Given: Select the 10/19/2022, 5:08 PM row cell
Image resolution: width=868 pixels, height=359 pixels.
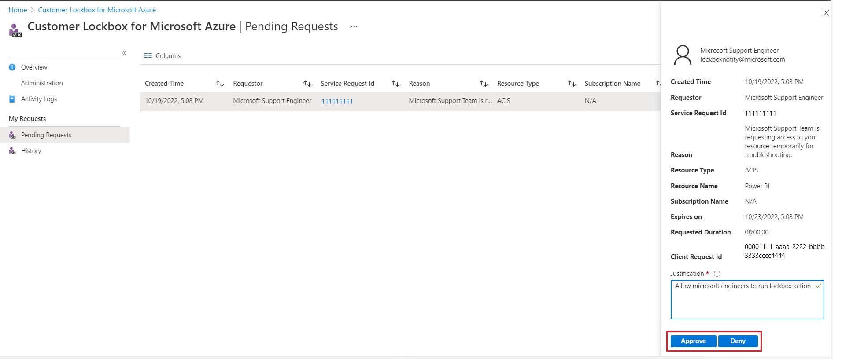Looking at the screenshot, I should pos(174,101).
